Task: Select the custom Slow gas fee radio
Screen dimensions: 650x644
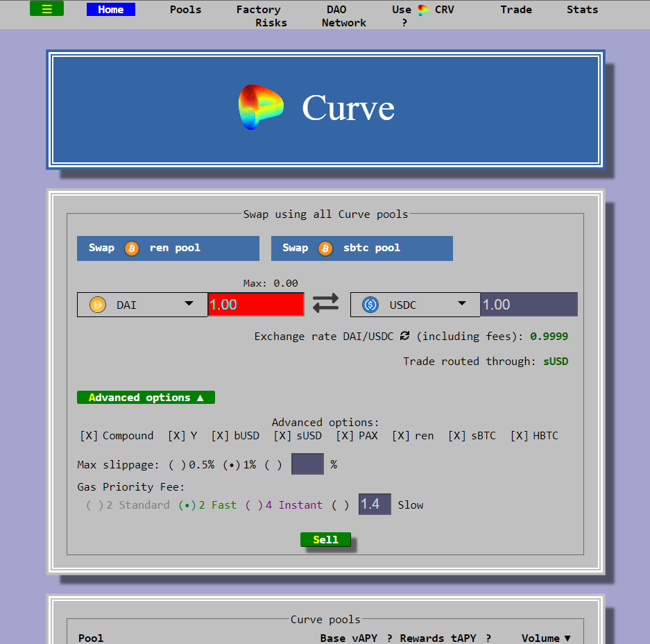Action: [x=341, y=505]
